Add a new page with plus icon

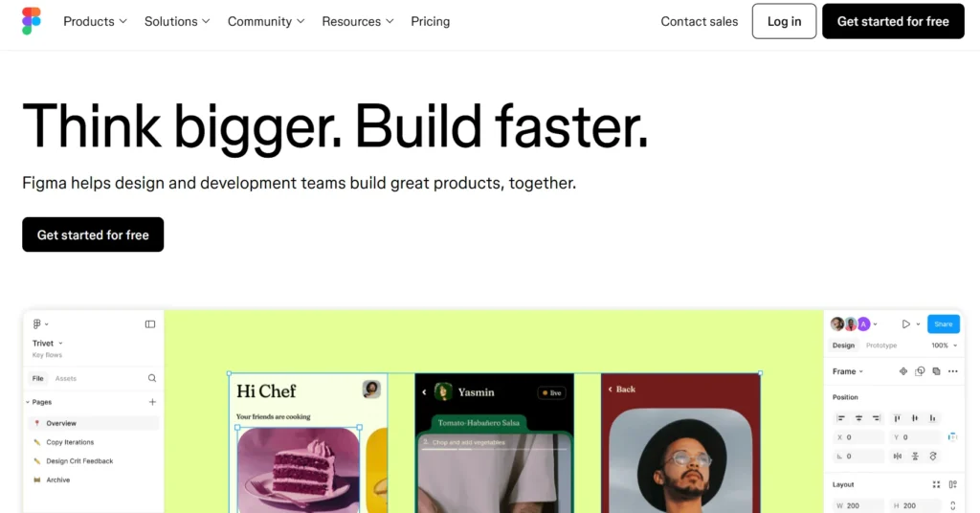pyautogui.click(x=152, y=402)
